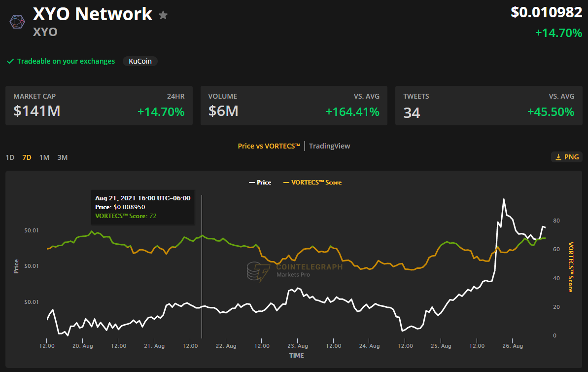Download chart as PNG
This screenshot has height=372, width=588.
point(567,157)
